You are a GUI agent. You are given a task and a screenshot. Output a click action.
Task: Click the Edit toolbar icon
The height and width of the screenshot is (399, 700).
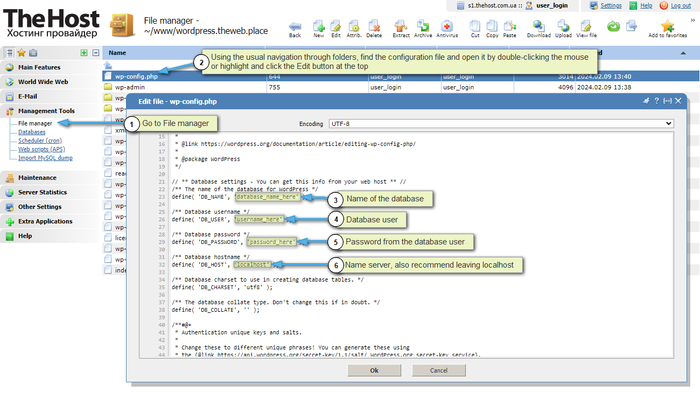coord(336,29)
